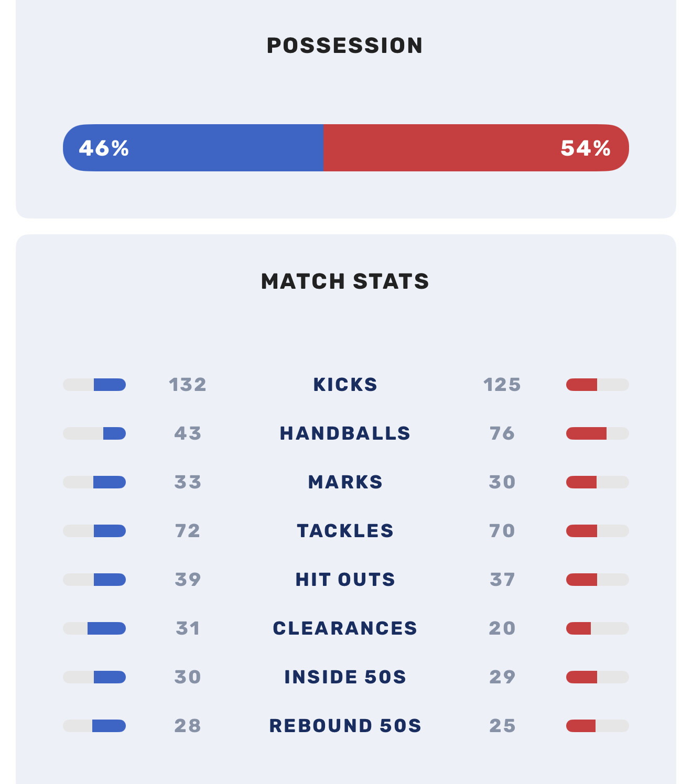This screenshot has height=784, width=692.
Task: Click the blue team's 72 tackles value
Action: click(x=188, y=531)
